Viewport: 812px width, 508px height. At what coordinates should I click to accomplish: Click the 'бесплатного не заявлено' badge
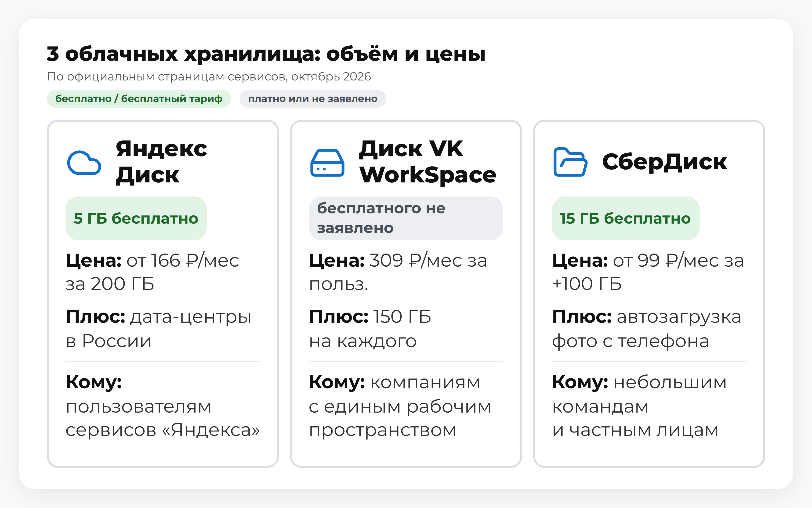click(x=406, y=218)
